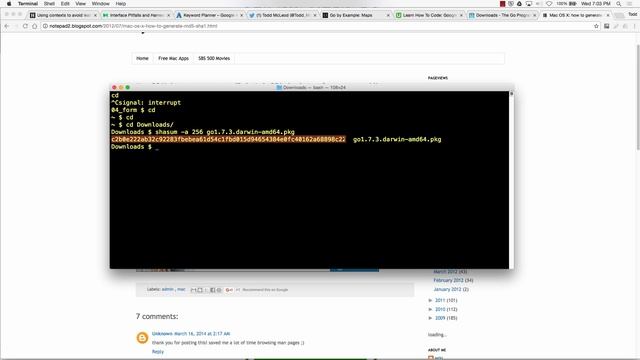
Task: Switch to the Interface Pitfalls tab
Action: coord(137,15)
